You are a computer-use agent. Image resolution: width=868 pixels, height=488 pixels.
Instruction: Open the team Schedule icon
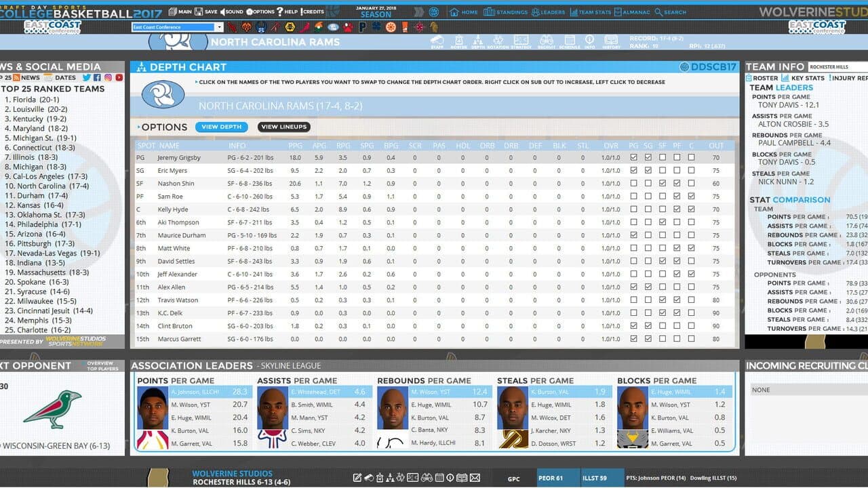pyautogui.click(x=570, y=42)
